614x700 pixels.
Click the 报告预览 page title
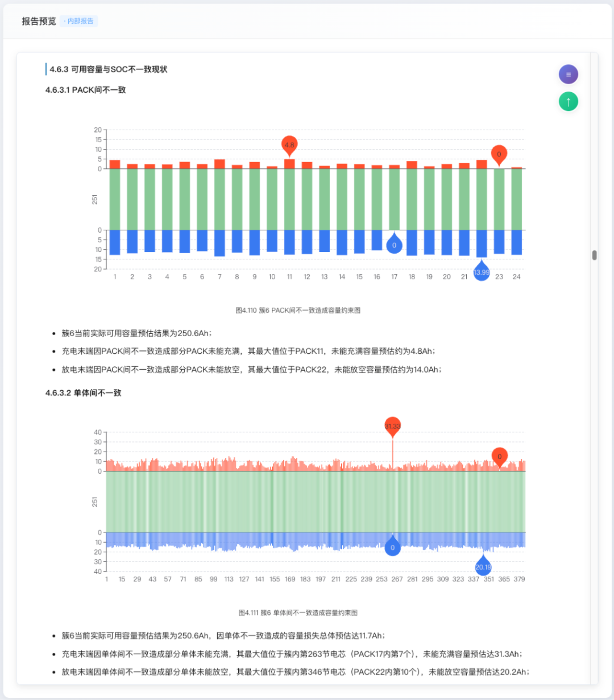39,21
